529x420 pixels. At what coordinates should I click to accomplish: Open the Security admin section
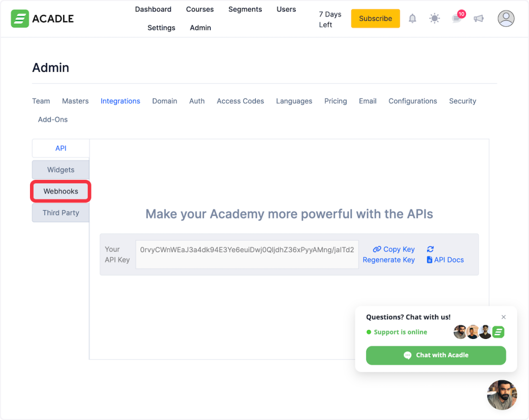462,101
